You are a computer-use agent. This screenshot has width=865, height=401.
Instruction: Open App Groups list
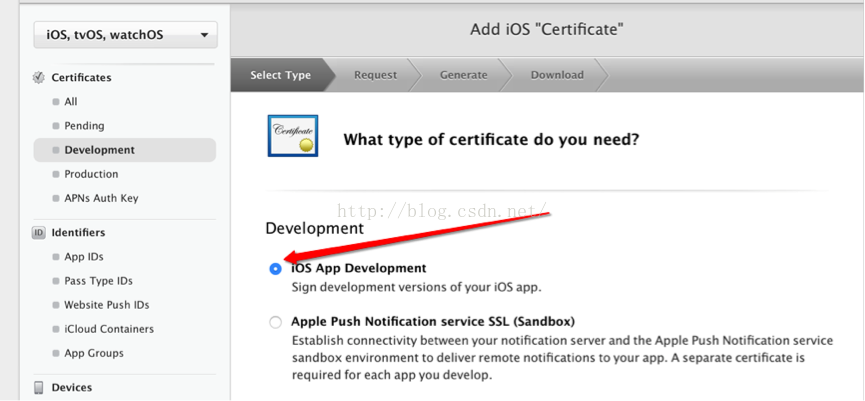tap(94, 353)
